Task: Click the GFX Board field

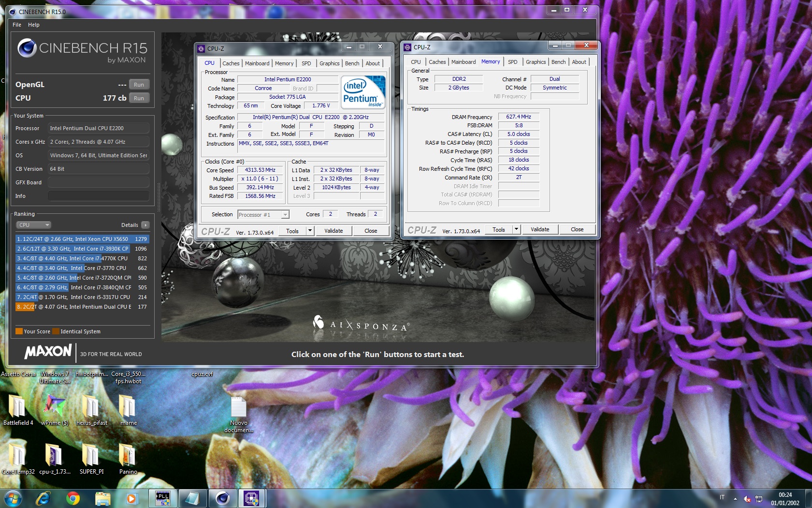Action: 98,182
